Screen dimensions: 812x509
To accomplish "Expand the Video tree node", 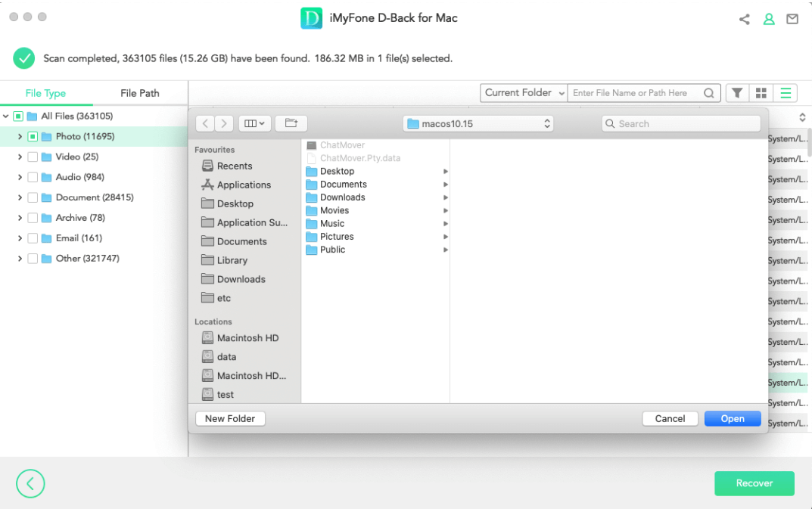I will (x=20, y=157).
